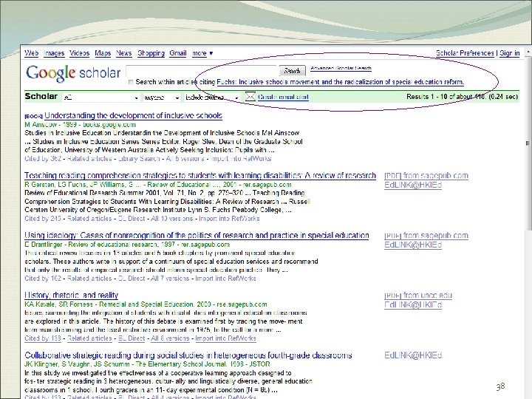Image resolution: width=532 pixels, height=399 pixels.
Task: Click the page vertical scrollbar thumb
Action: pos(528,143)
